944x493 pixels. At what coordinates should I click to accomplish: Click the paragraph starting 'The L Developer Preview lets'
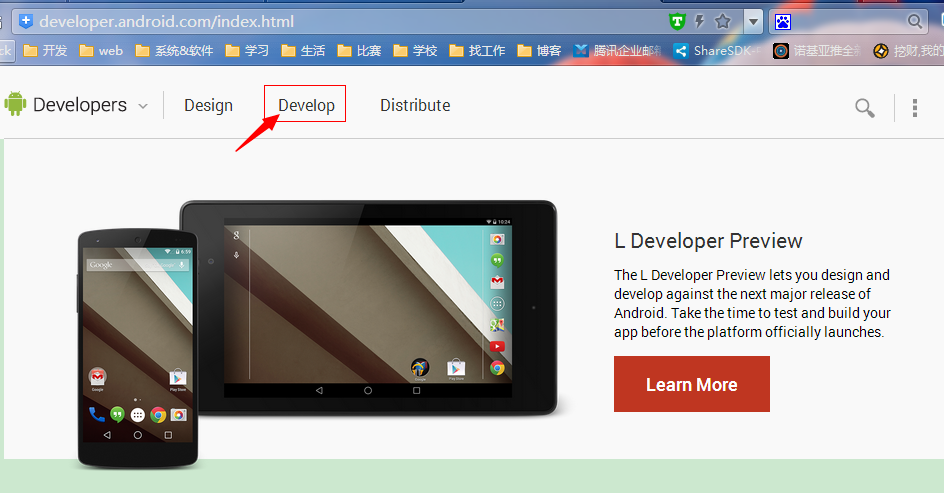pyautogui.click(x=752, y=303)
